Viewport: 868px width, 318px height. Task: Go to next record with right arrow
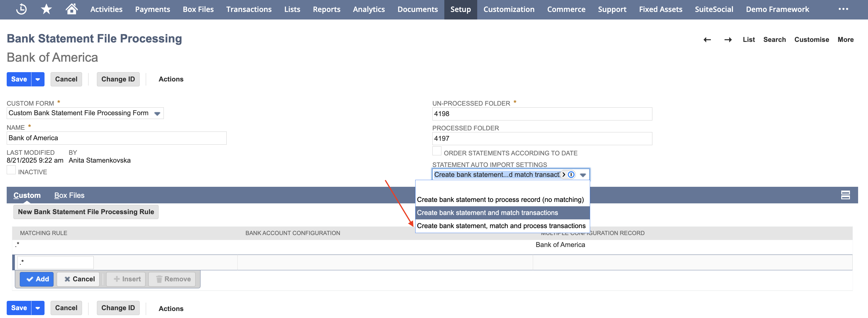point(728,40)
